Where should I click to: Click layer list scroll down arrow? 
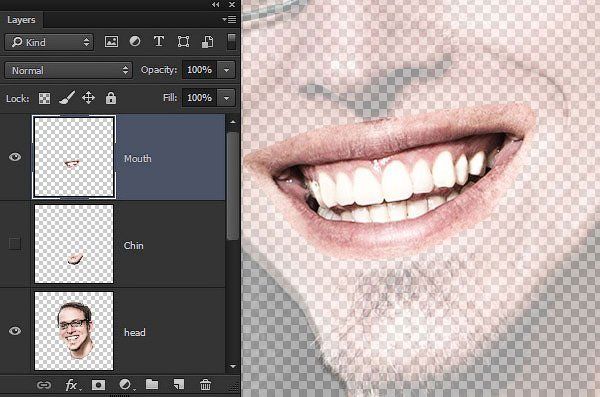coord(233,366)
